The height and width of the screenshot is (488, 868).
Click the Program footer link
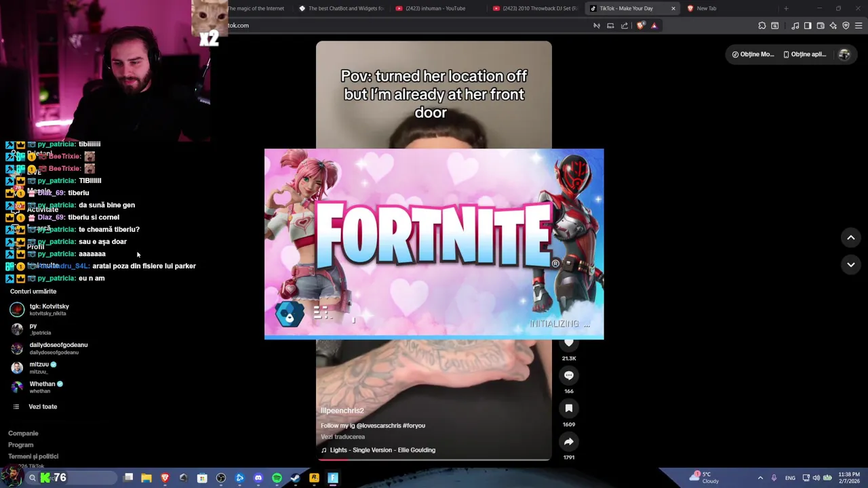point(20,445)
